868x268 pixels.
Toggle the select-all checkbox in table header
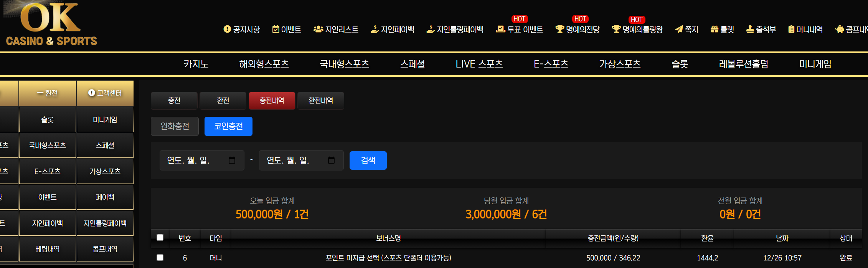160,237
